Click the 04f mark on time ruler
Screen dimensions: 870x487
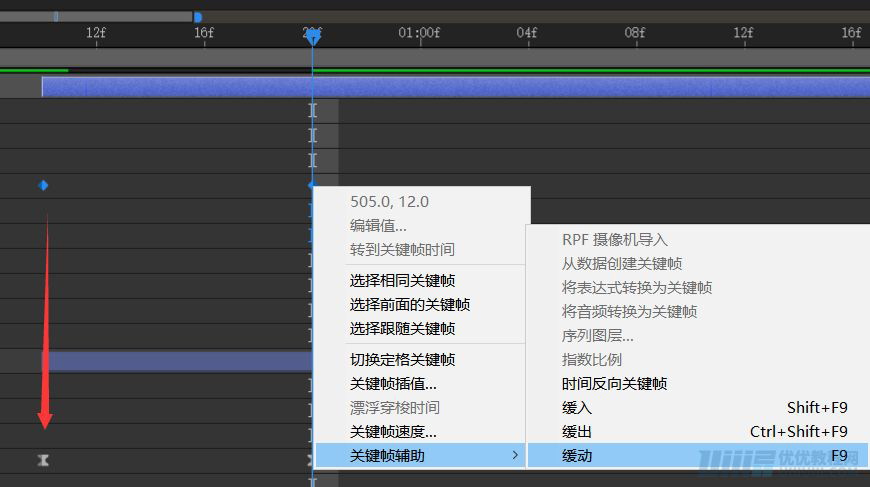527,33
